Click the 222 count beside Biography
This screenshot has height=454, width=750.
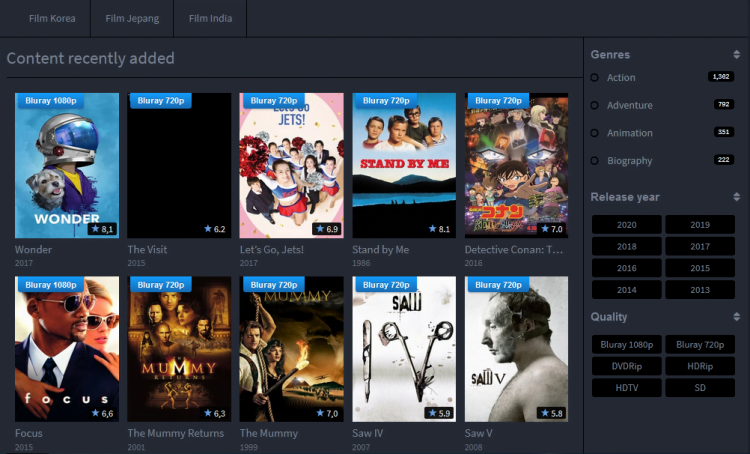724,159
